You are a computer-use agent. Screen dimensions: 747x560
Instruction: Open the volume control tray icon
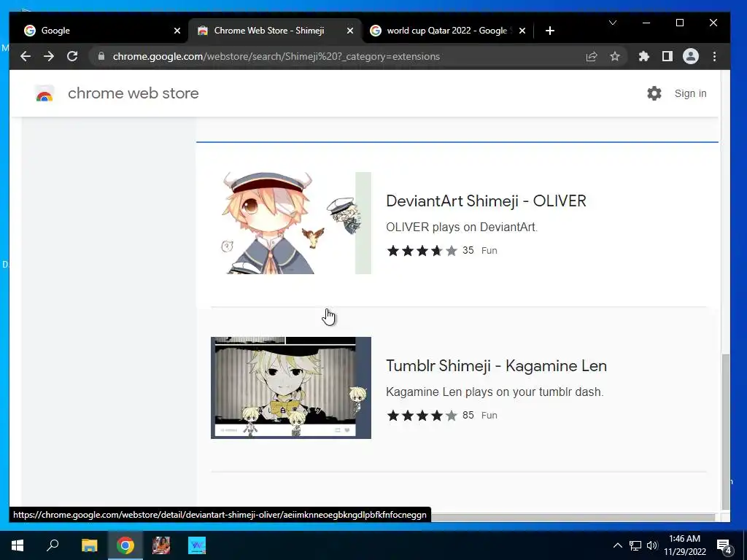coord(652,545)
